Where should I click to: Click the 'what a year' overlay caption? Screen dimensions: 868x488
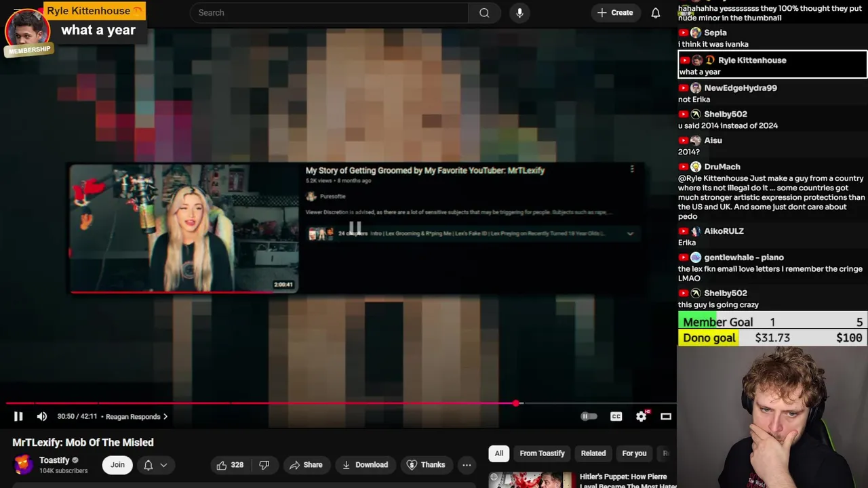coord(98,30)
